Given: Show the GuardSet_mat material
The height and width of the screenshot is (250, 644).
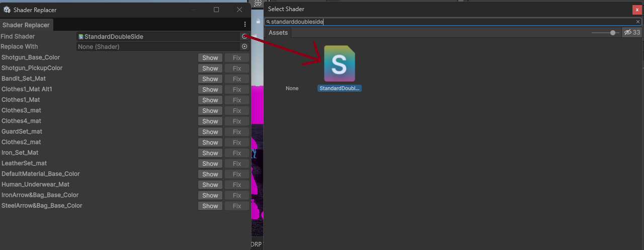Looking at the screenshot, I should pyautogui.click(x=210, y=132).
